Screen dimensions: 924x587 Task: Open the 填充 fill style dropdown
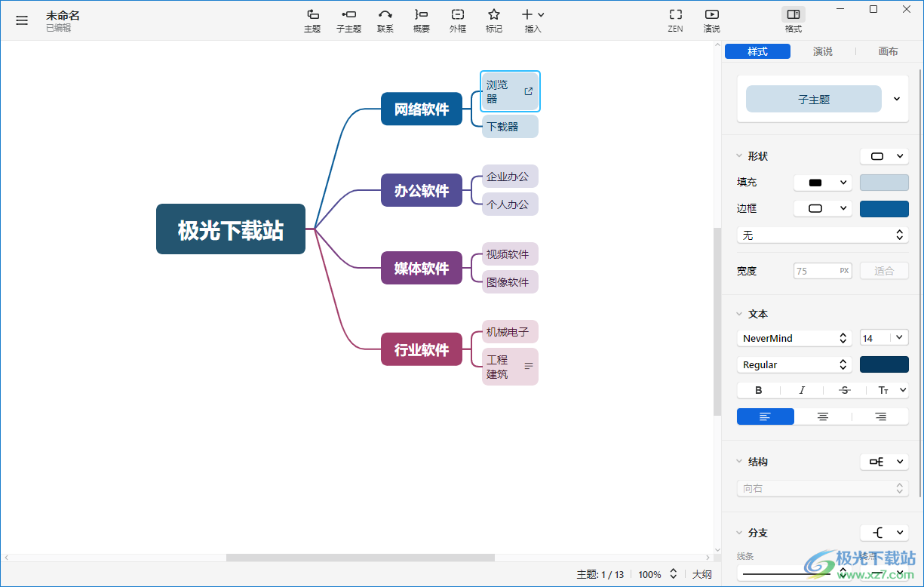(823, 183)
